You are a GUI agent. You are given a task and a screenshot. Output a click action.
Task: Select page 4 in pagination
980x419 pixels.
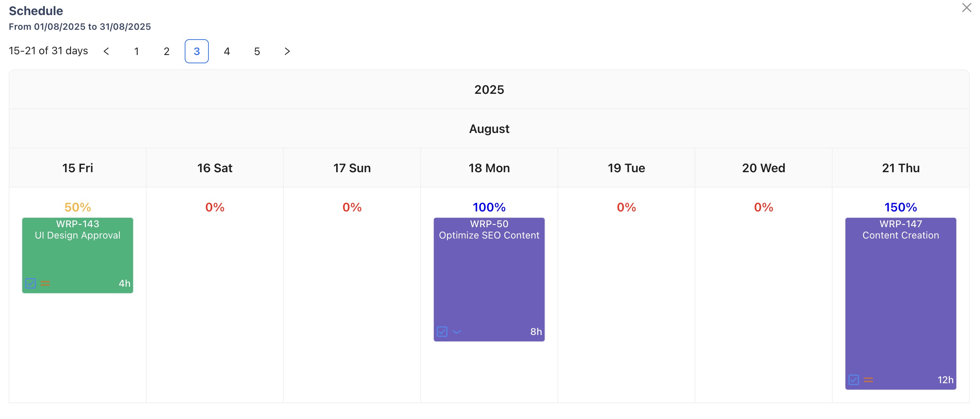click(x=227, y=51)
